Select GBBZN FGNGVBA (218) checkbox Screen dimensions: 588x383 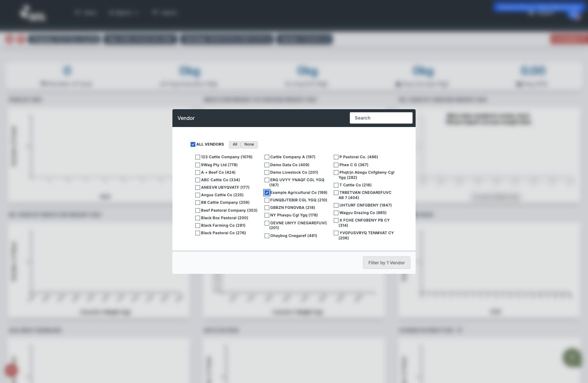(267, 208)
